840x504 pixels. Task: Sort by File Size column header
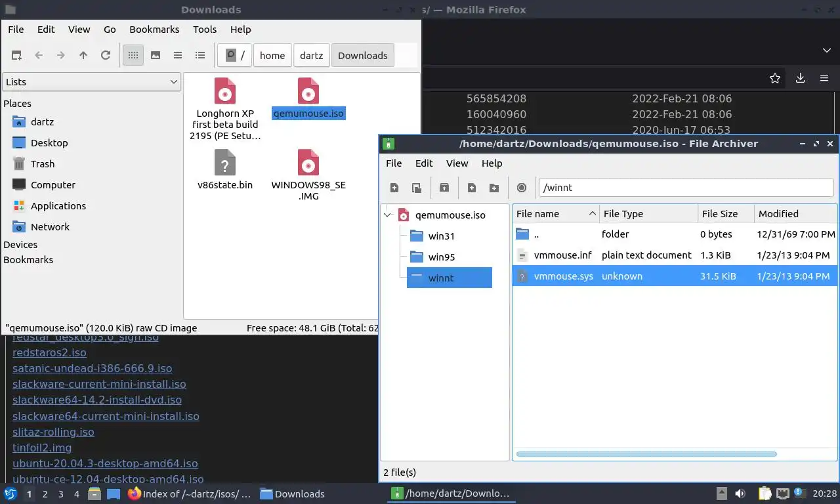(x=726, y=214)
